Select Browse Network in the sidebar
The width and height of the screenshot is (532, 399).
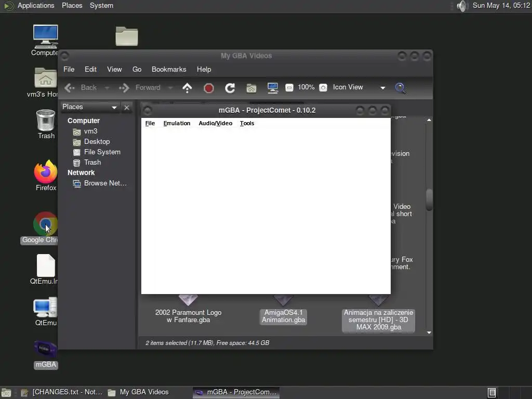(100, 183)
